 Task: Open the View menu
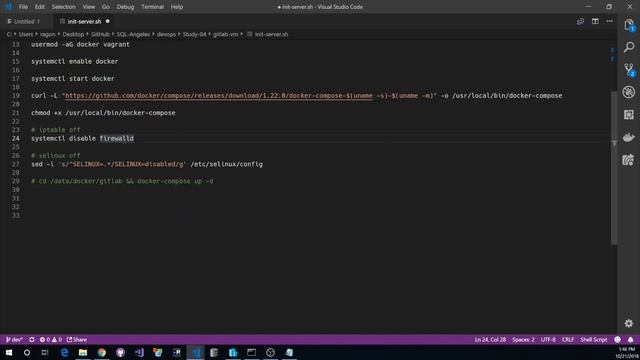(89, 7)
